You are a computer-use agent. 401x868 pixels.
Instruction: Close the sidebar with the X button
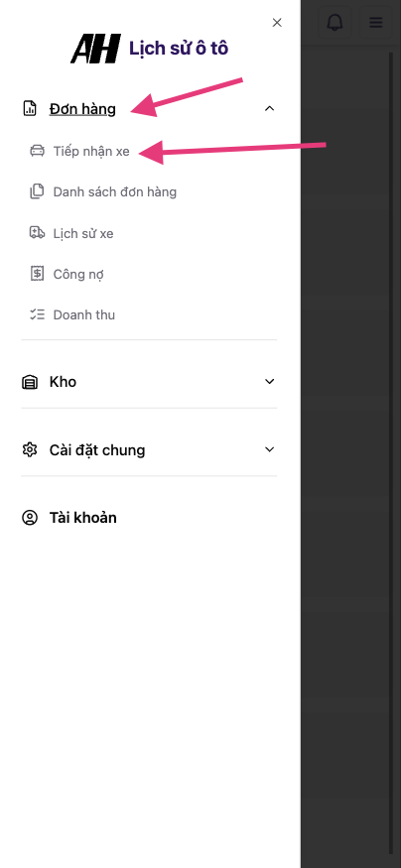tap(277, 22)
